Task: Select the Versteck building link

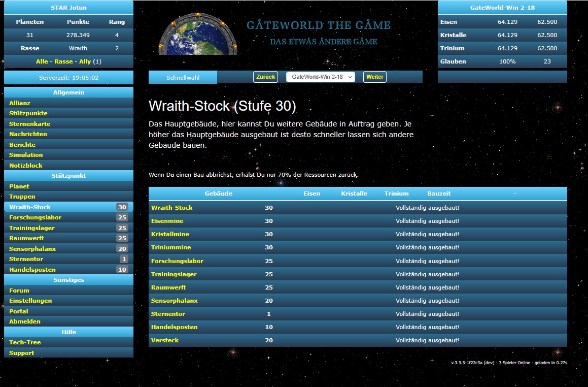Action: tap(165, 340)
